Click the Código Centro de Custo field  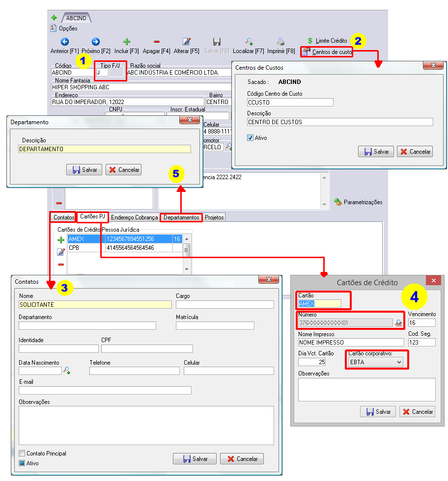point(290,103)
